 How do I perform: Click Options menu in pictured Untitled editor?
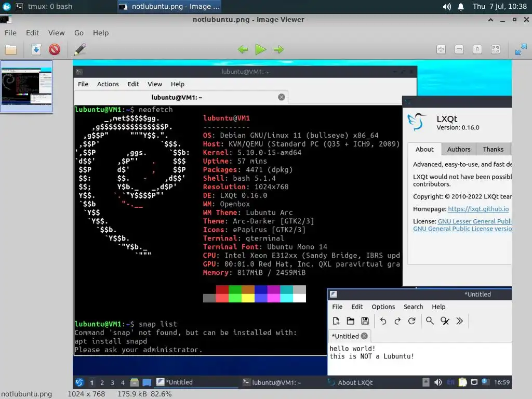pos(383,307)
